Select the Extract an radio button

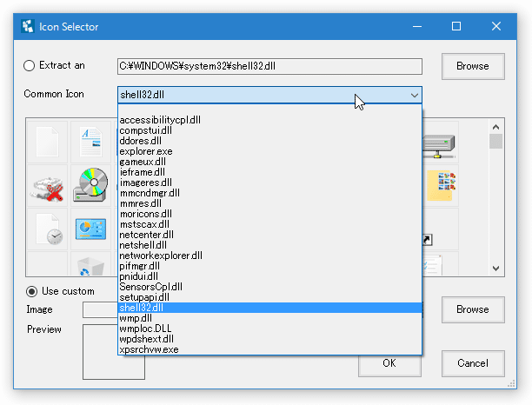point(30,65)
